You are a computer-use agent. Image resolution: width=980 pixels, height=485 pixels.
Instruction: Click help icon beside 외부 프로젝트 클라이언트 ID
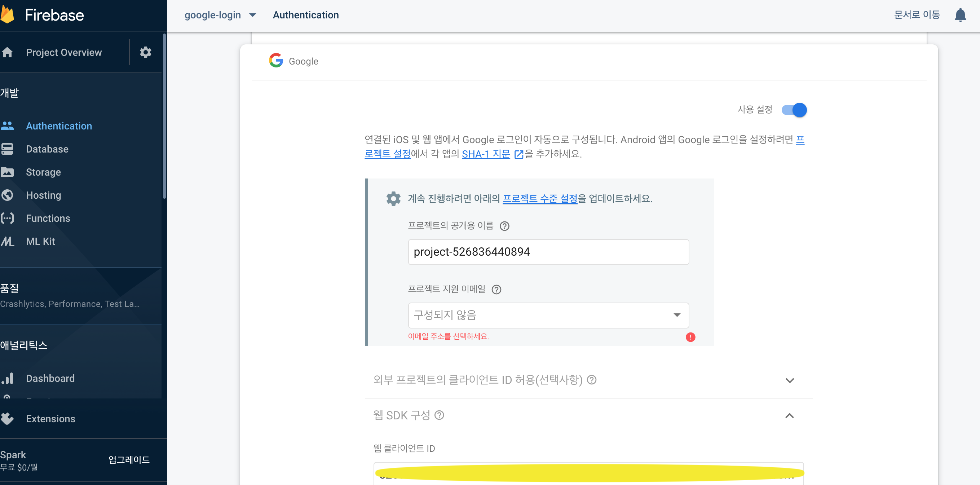(x=591, y=380)
